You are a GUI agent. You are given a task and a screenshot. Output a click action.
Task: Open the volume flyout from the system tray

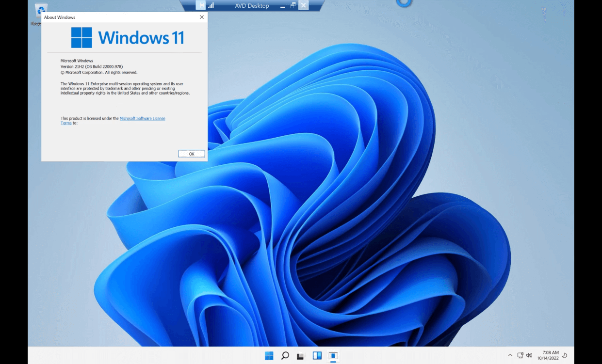click(529, 355)
